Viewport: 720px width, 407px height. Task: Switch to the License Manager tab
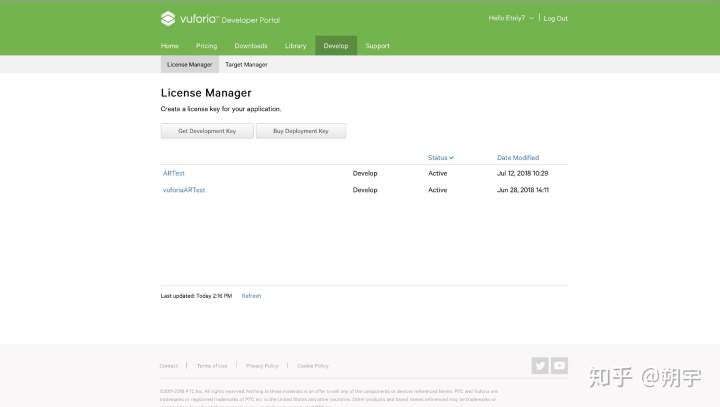(190, 64)
